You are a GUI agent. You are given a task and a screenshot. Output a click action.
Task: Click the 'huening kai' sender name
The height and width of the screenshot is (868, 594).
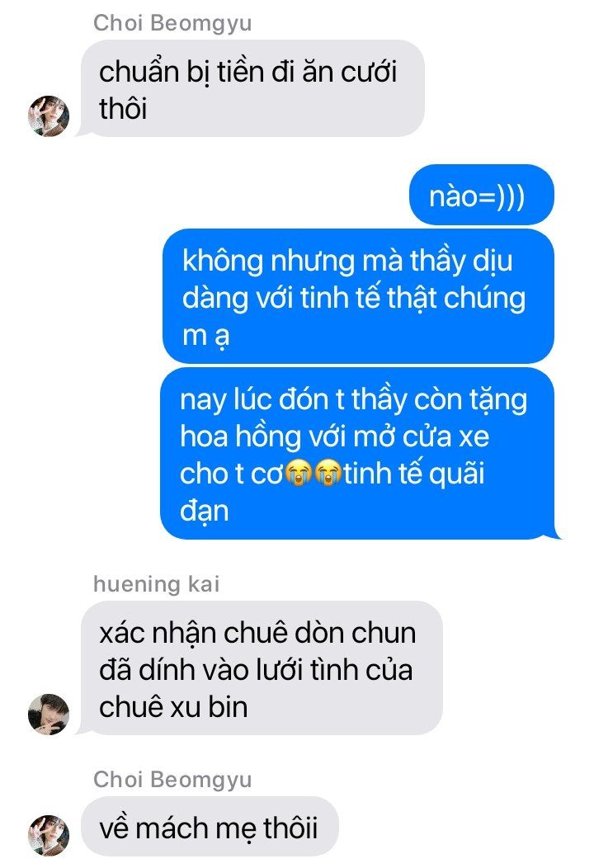156,584
